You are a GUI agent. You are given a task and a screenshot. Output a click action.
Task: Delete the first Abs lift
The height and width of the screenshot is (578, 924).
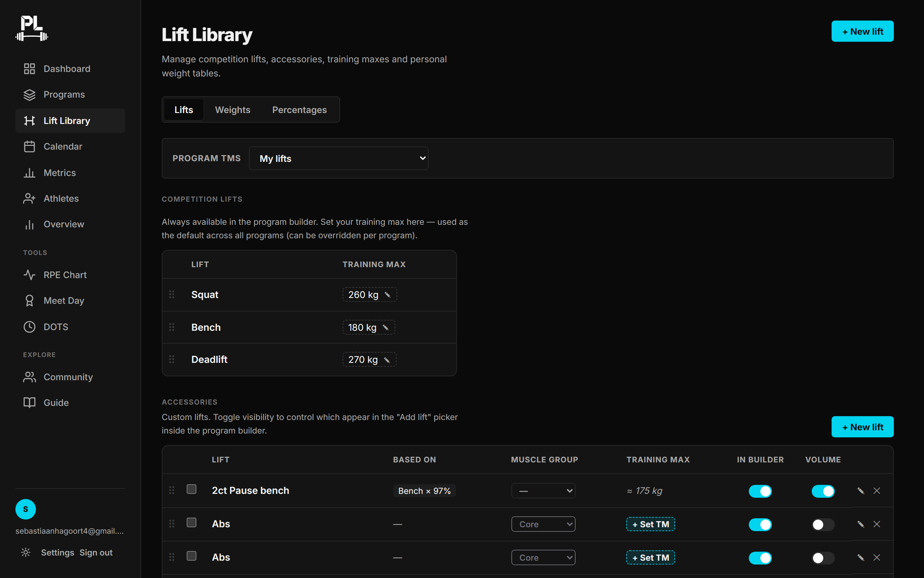877,524
